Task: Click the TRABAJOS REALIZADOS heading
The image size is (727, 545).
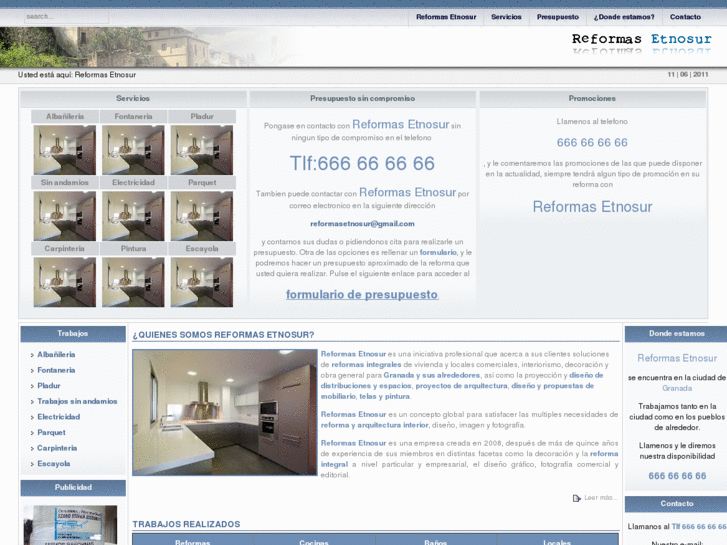Action: (x=186, y=524)
